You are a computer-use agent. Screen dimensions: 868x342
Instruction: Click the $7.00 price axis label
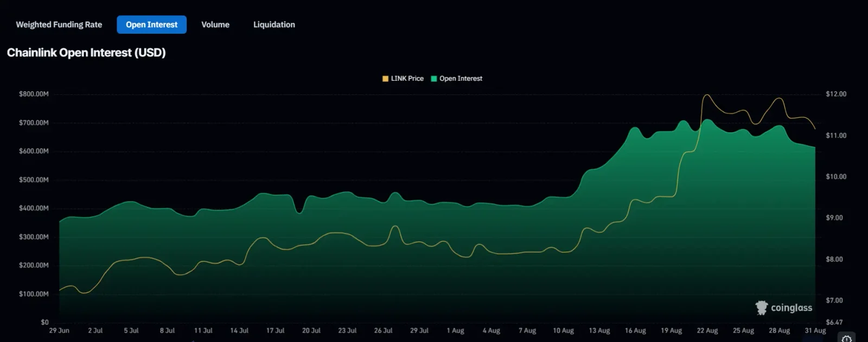834,300
